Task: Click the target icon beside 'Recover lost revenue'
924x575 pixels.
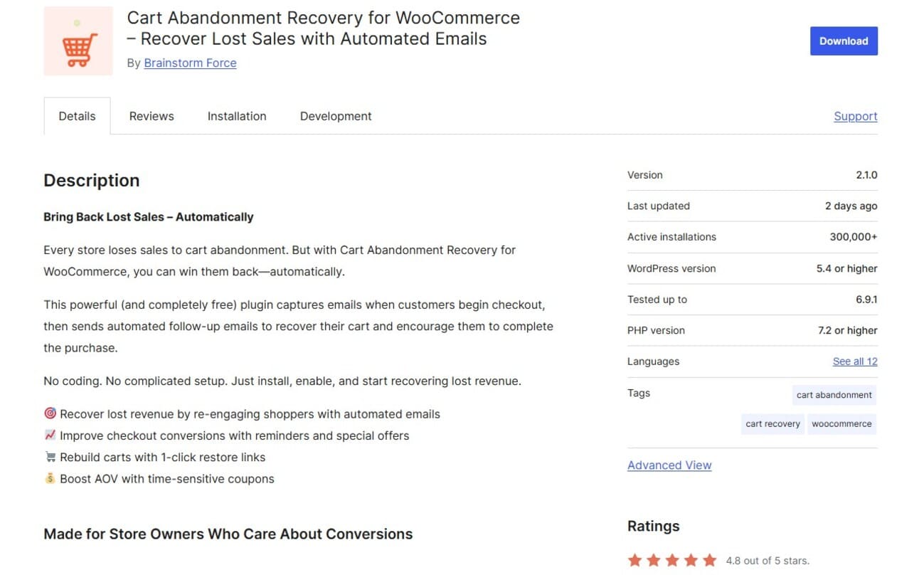Action: [50, 413]
